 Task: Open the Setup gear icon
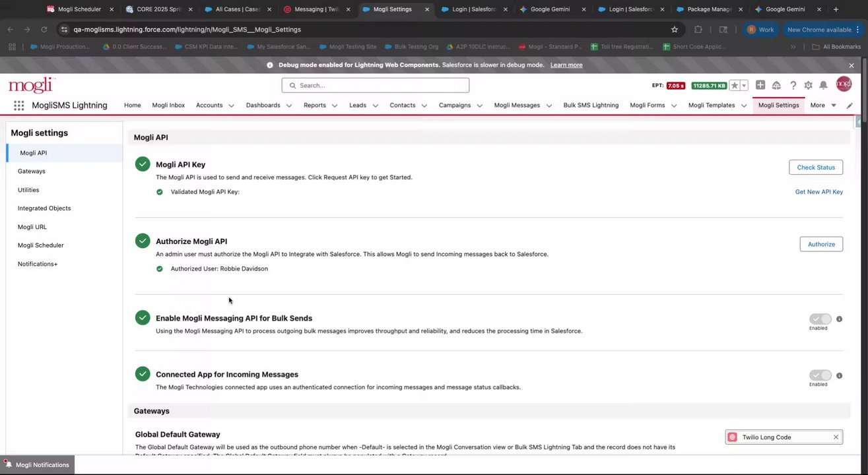point(808,85)
